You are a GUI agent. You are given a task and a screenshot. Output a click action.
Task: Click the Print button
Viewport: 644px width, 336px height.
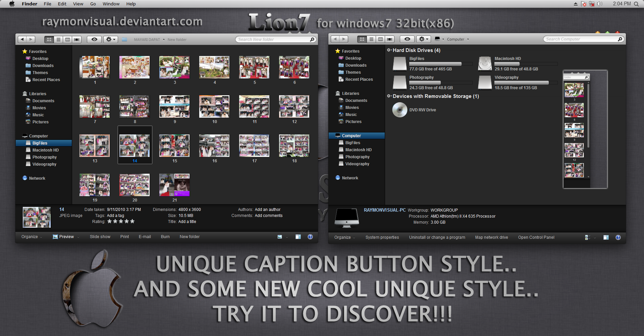[124, 237]
